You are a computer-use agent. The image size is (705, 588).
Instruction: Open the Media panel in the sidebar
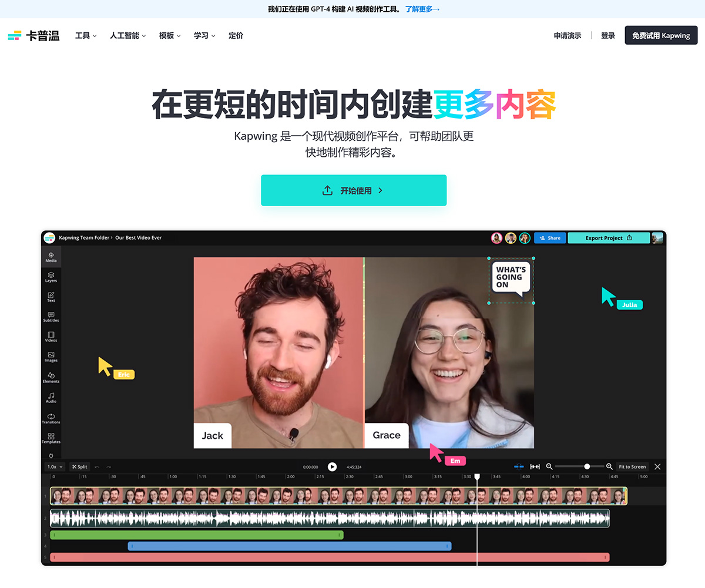pos(51,257)
